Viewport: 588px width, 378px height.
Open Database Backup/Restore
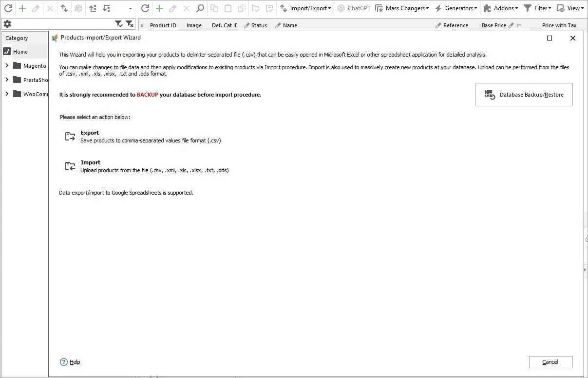(524, 95)
